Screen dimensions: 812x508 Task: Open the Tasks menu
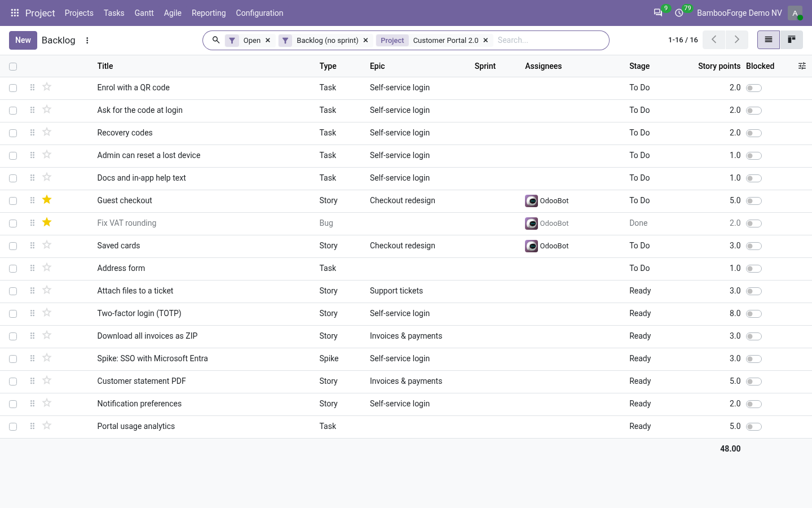coord(114,13)
